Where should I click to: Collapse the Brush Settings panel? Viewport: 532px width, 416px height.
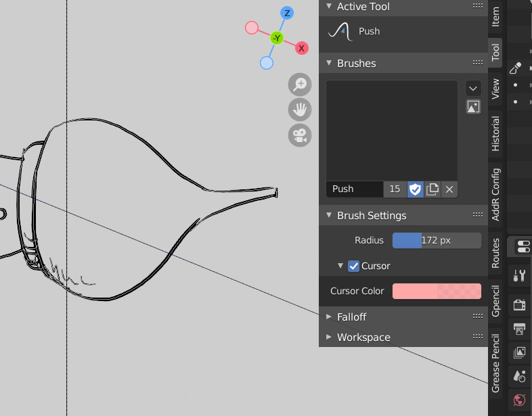click(329, 214)
